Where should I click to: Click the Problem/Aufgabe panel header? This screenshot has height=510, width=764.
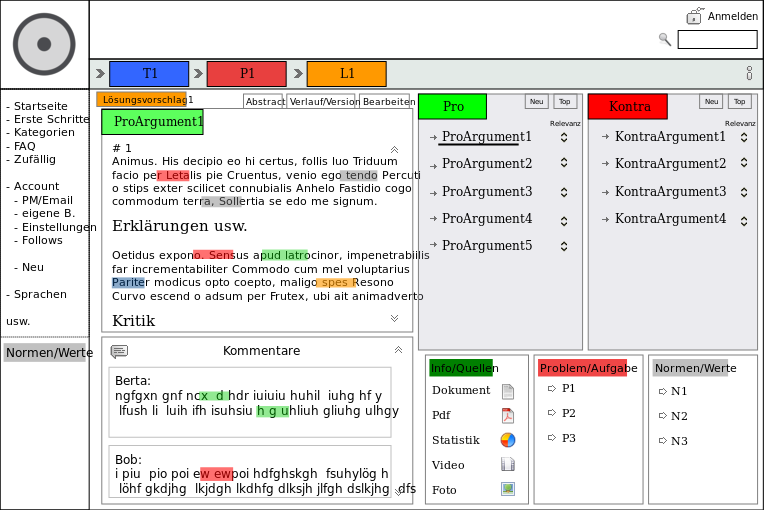583,368
